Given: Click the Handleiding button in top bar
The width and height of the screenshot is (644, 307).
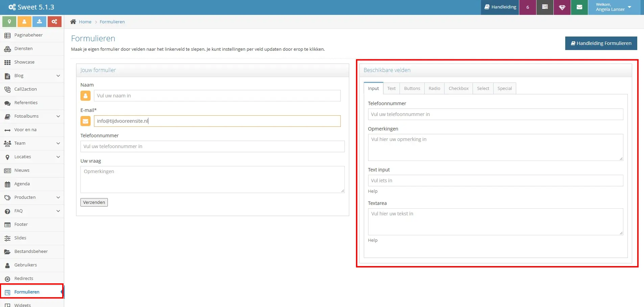Looking at the screenshot, I should pos(500,7).
